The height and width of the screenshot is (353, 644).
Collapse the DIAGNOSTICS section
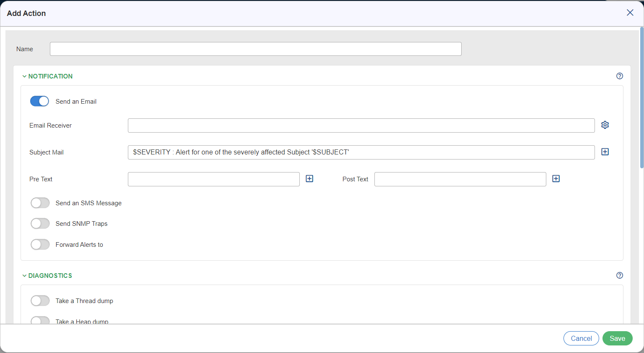coord(47,276)
